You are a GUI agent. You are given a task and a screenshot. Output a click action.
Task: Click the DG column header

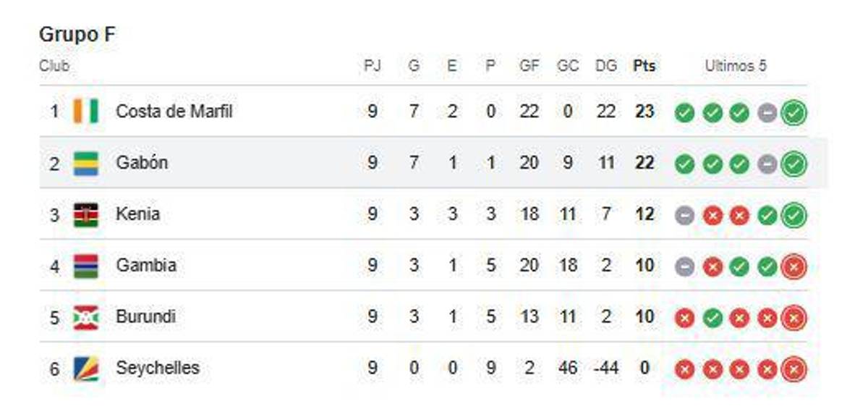point(606,66)
